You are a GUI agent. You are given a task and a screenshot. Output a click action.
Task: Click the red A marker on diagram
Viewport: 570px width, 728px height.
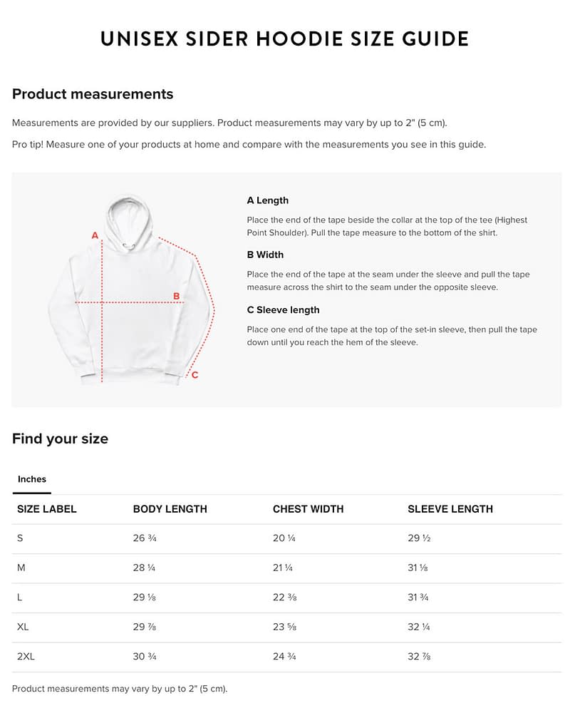(95, 235)
